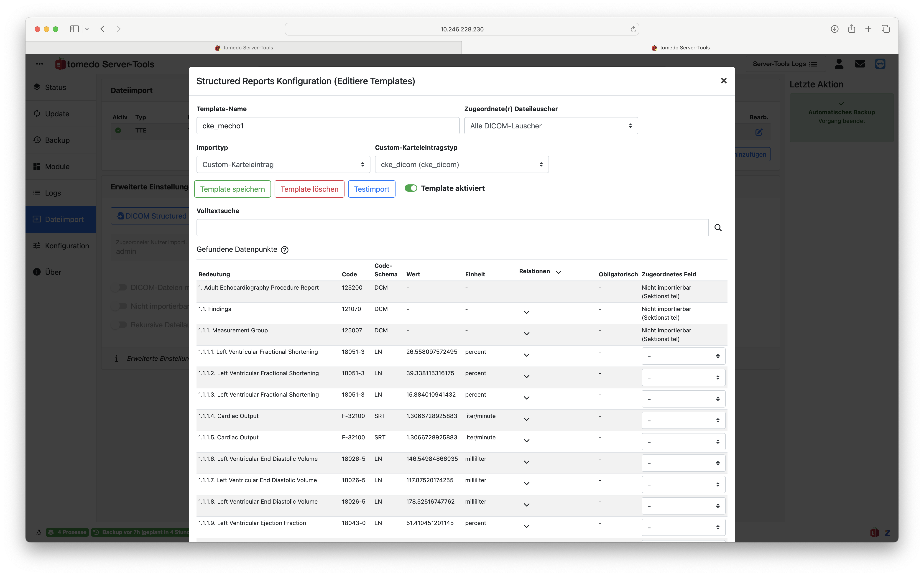Click Template speichern button
Screen dimensions: 924x576
tap(232, 189)
